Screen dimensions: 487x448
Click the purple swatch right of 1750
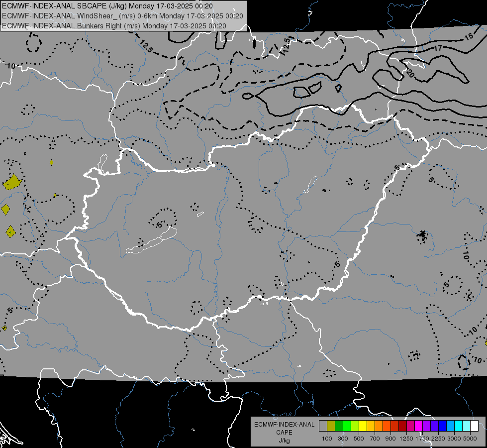pos(427,426)
